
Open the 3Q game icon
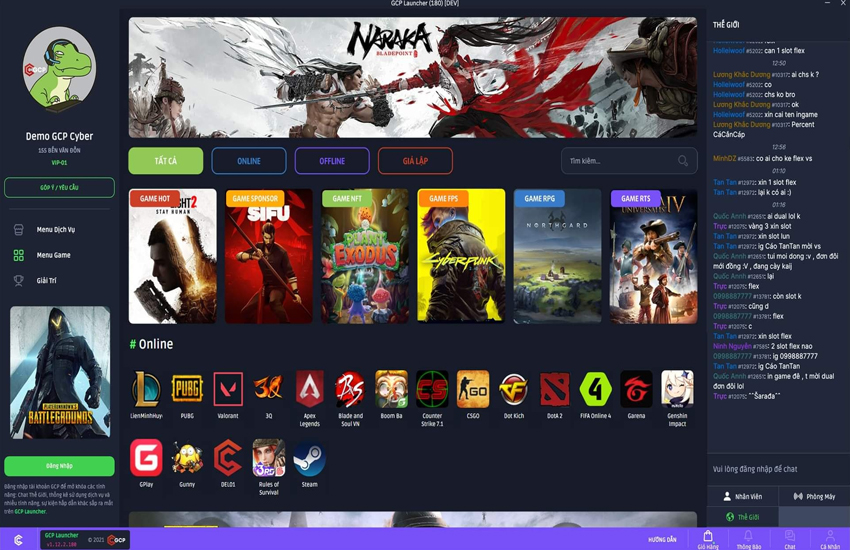[269, 389]
